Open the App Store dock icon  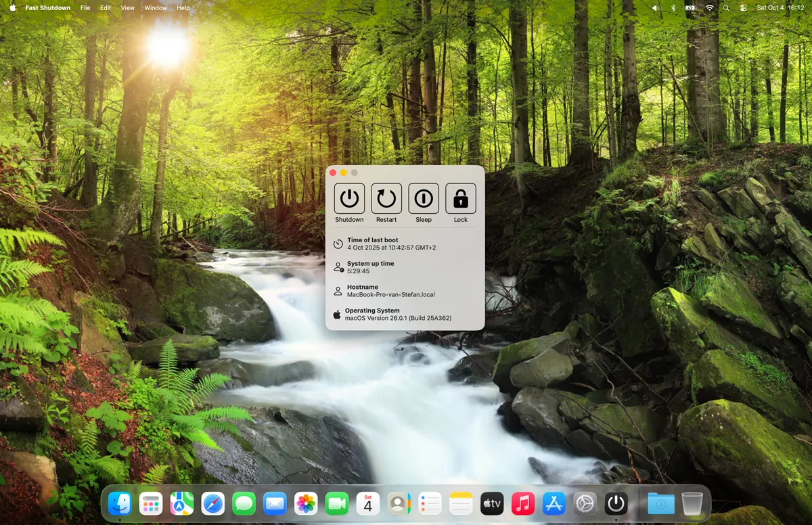tap(554, 503)
